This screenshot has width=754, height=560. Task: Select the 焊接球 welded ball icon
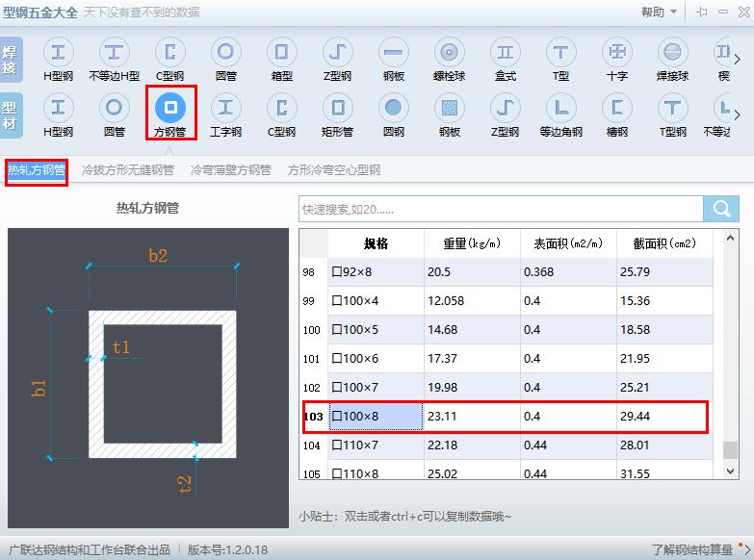point(673,52)
